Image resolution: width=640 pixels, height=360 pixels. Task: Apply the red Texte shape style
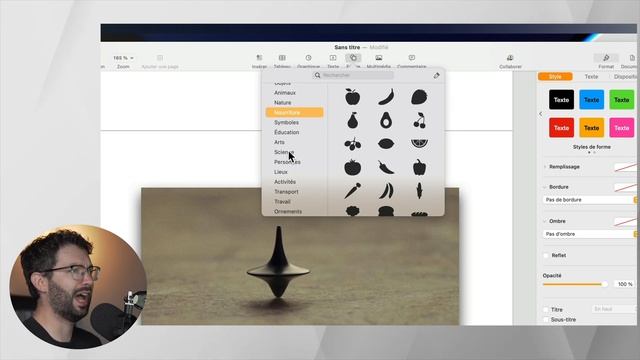pyautogui.click(x=561, y=128)
